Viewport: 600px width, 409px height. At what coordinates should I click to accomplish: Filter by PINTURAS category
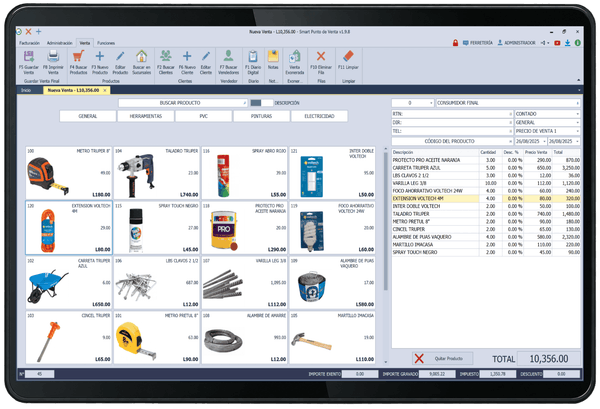(261, 116)
